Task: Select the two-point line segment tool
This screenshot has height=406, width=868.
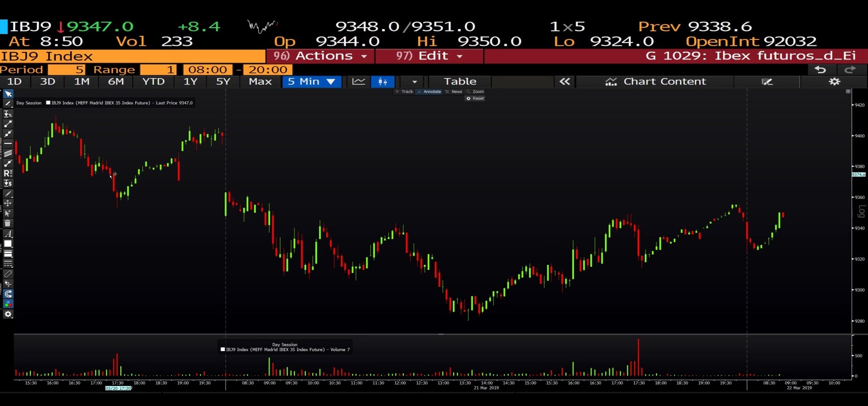Action: pos(8,124)
